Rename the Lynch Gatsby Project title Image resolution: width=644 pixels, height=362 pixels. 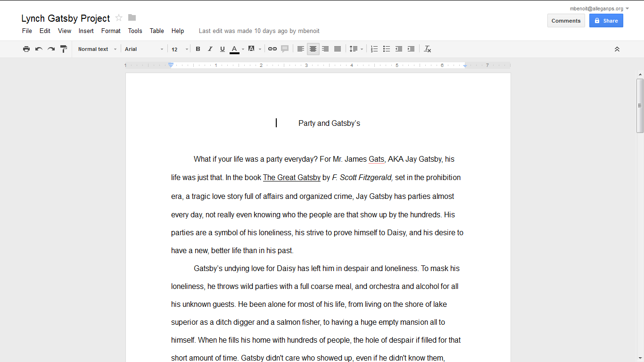[66, 18]
